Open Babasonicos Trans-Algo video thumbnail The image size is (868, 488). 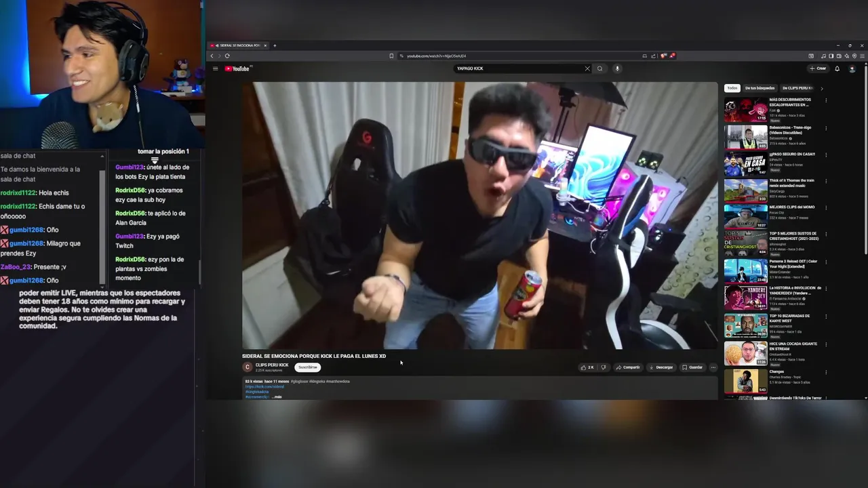point(745,137)
